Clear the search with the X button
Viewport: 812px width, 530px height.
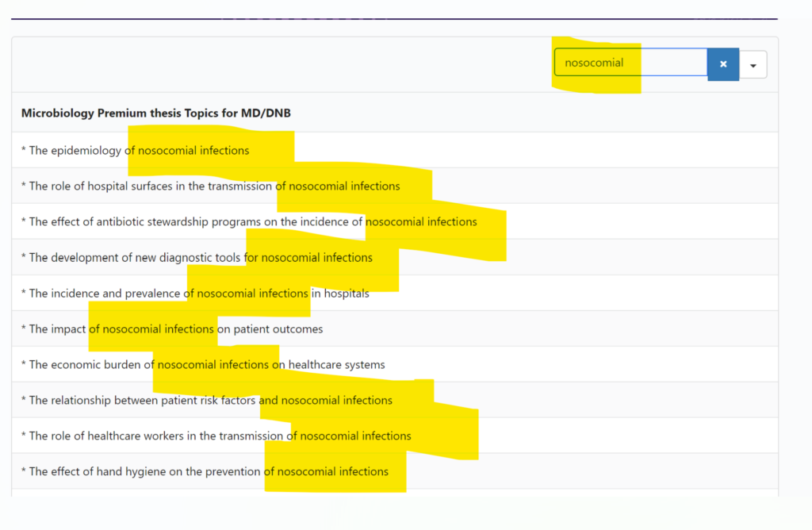[x=722, y=64]
